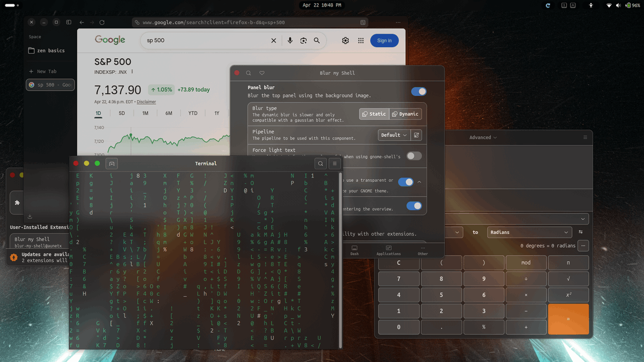Open the Terminal hamburger menu
The width and height of the screenshot is (644, 362).
click(x=334, y=164)
